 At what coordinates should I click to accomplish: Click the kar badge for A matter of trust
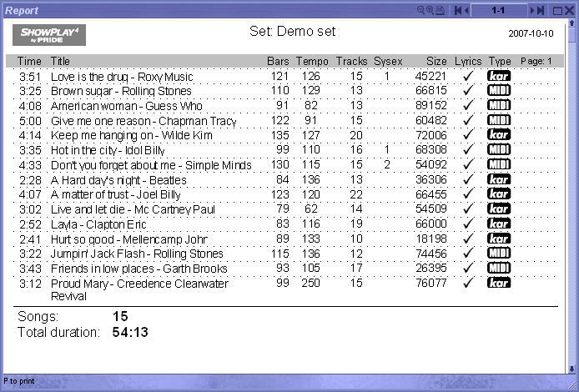tap(499, 193)
